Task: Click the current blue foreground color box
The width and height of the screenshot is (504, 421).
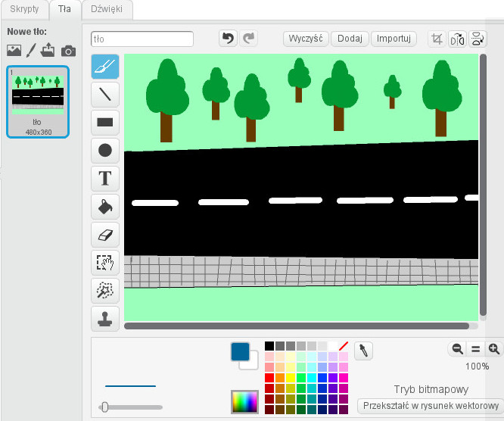Action: tap(240, 351)
